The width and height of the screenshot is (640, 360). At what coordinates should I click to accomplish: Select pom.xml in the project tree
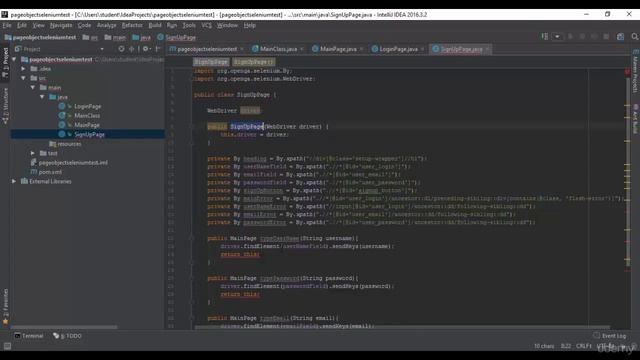[46, 172]
